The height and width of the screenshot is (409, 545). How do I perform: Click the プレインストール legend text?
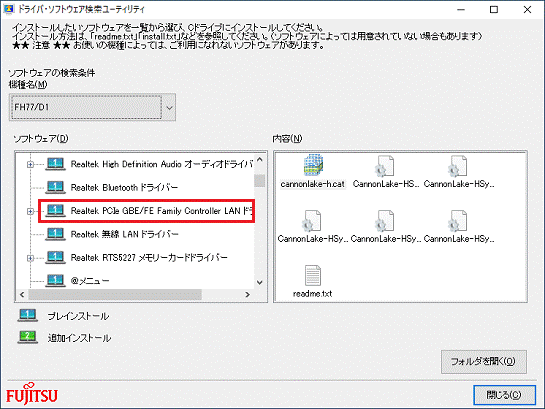coord(78,316)
